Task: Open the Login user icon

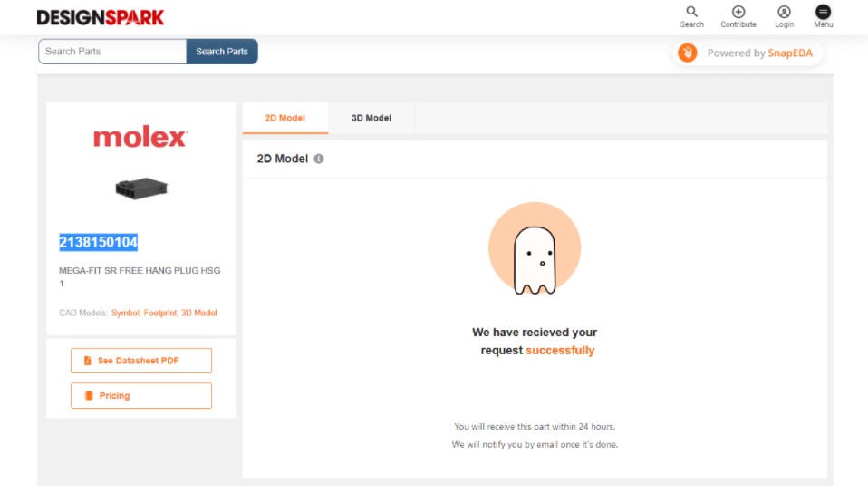Action: click(784, 12)
